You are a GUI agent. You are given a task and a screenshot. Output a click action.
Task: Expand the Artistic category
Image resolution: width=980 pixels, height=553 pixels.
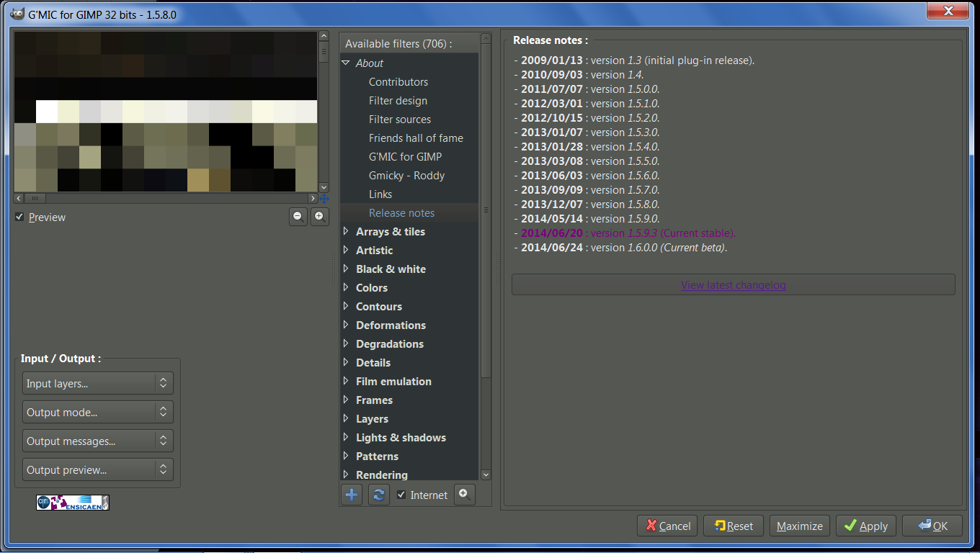point(347,250)
